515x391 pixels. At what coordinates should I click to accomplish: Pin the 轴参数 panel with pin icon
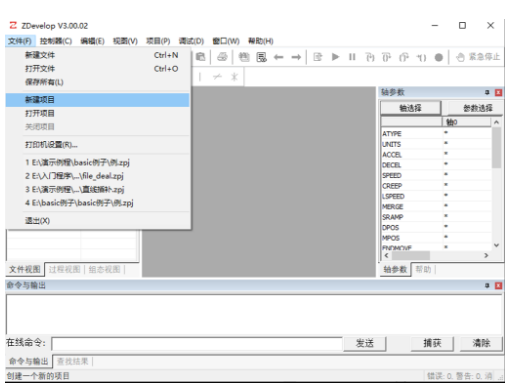pos(487,92)
